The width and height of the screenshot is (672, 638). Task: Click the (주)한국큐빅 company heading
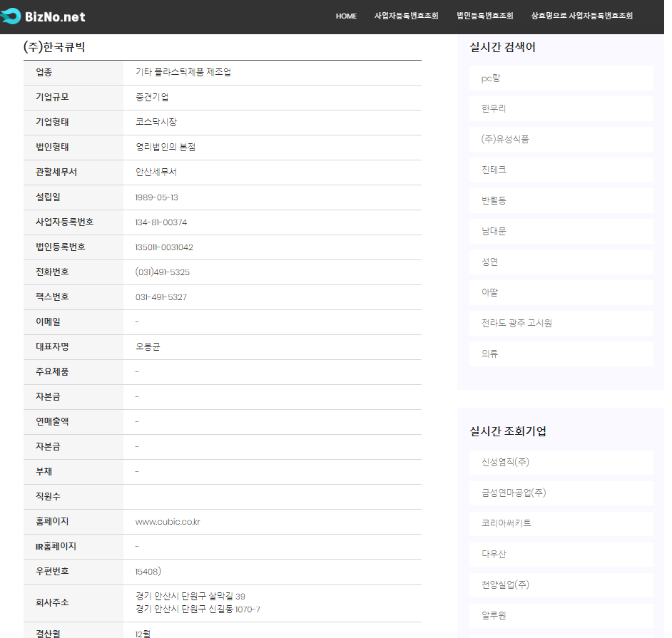[x=54, y=46]
